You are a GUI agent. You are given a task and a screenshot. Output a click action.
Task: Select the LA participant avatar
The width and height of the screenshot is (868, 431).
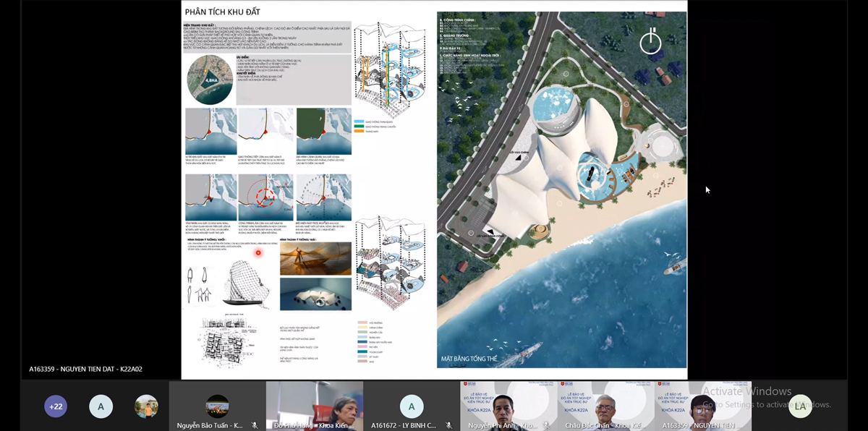800,406
